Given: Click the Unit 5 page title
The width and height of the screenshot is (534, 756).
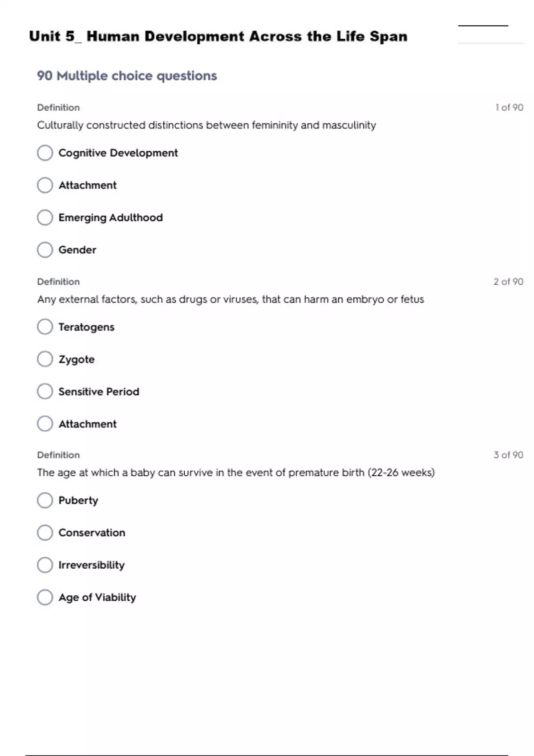Looking at the screenshot, I should tap(218, 36).
